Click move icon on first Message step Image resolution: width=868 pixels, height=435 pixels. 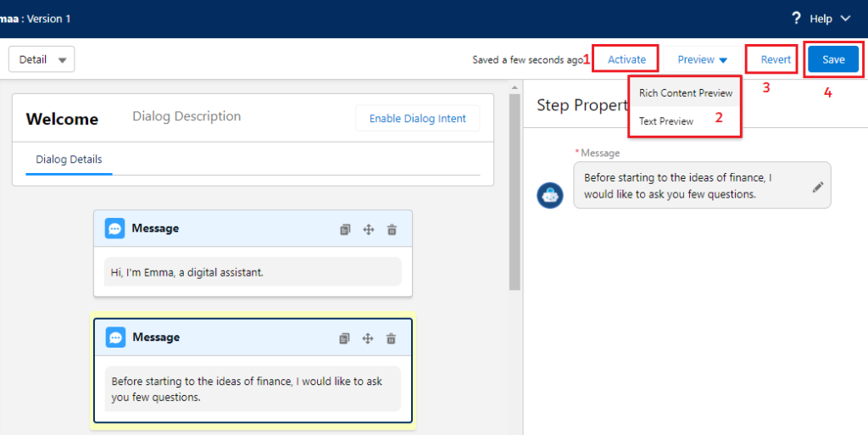369,229
